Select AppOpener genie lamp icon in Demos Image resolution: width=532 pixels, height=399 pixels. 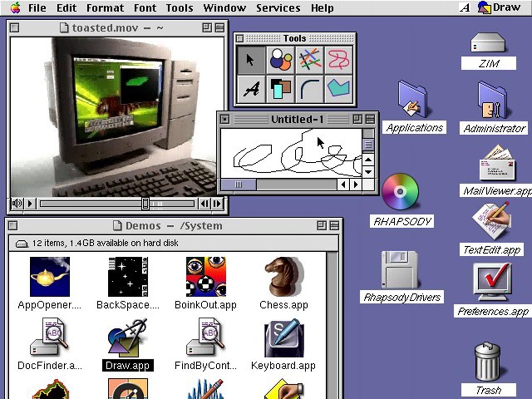pyautogui.click(x=50, y=276)
